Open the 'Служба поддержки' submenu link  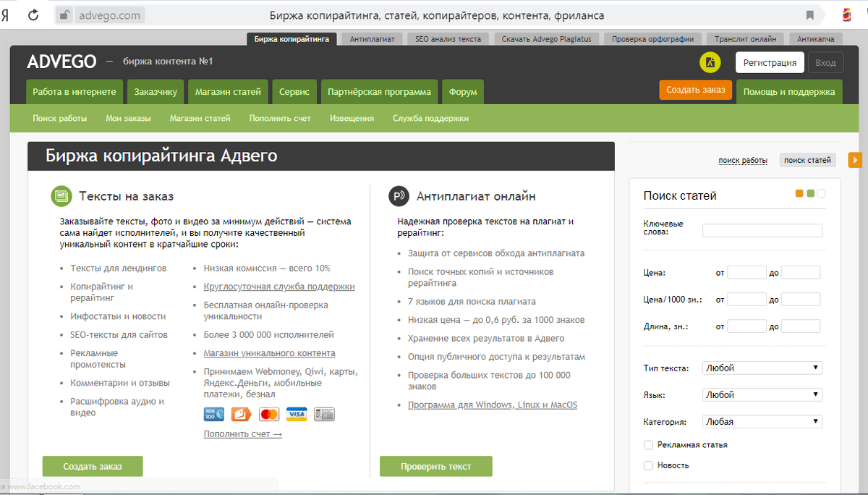click(x=431, y=118)
